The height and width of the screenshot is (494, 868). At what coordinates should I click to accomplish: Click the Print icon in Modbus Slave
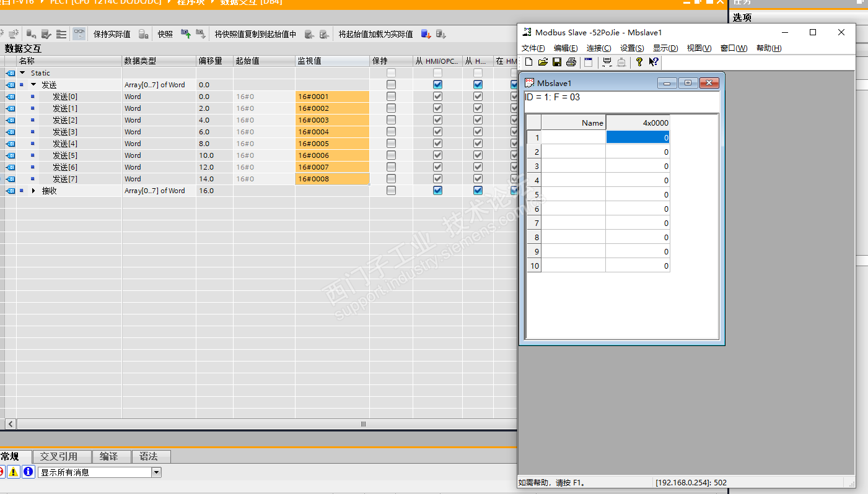click(x=571, y=62)
